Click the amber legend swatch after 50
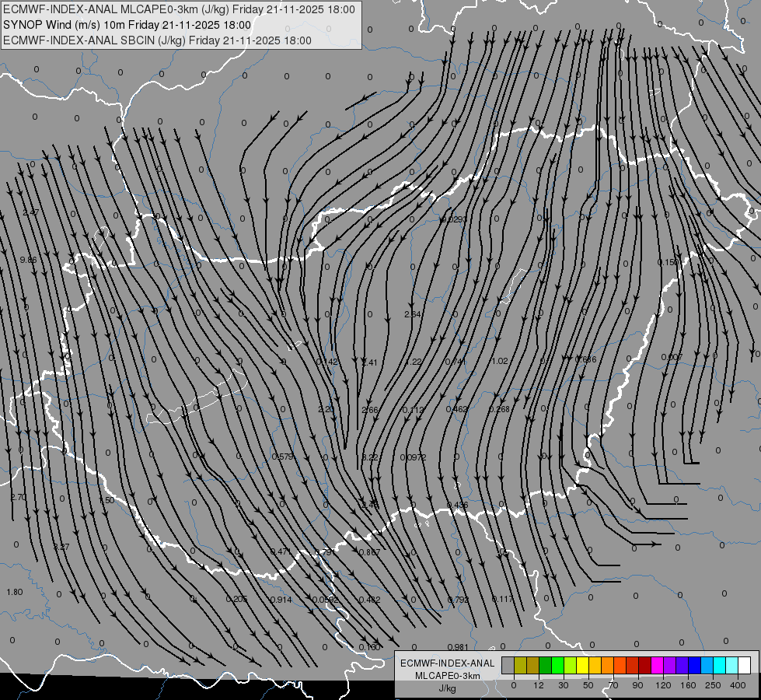The height and width of the screenshot is (700, 761). [595, 665]
